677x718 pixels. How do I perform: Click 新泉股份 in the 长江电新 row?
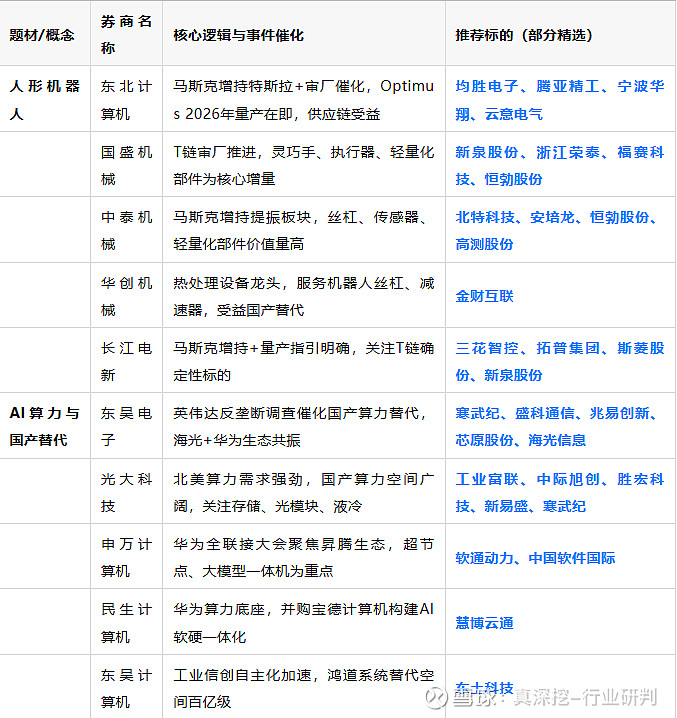click(x=513, y=375)
